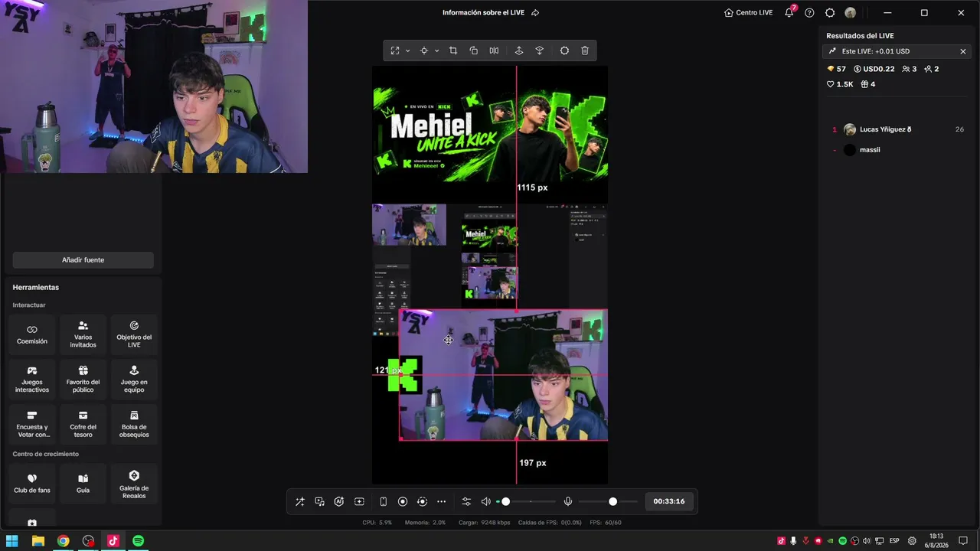This screenshot has height=551, width=980.
Task: Open Bolsa de obsequios tool
Action: coord(134,425)
